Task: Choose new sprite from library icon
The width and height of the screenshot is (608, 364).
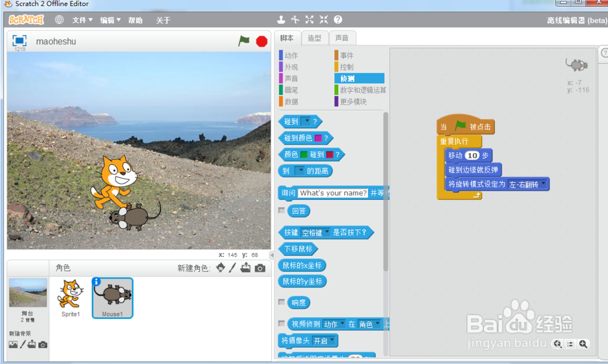Action: pos(221,267)
